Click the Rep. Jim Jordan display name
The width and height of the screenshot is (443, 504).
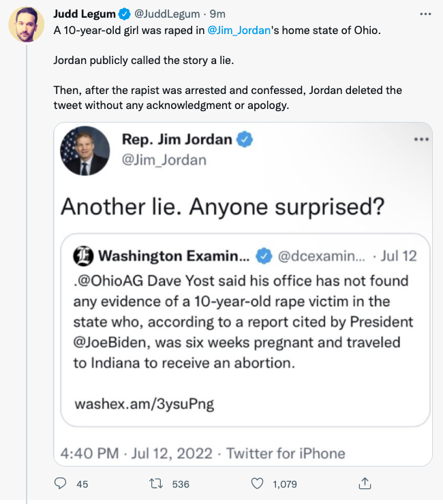point(177,140)
